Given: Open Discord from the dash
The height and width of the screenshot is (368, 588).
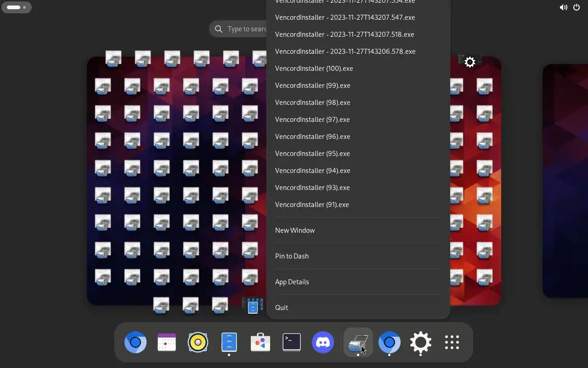Looking at the screenshot, I should (x=323, y=343).
